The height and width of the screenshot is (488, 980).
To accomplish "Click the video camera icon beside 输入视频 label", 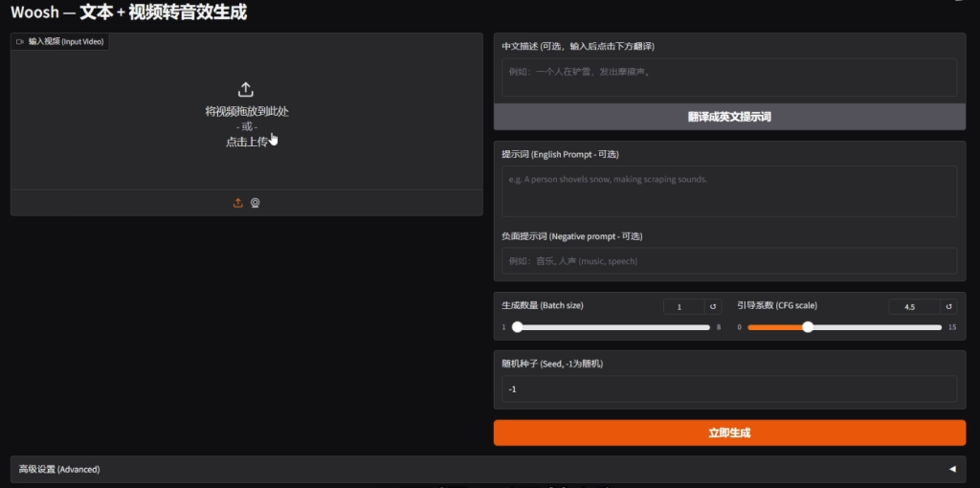I will point(20,42).
